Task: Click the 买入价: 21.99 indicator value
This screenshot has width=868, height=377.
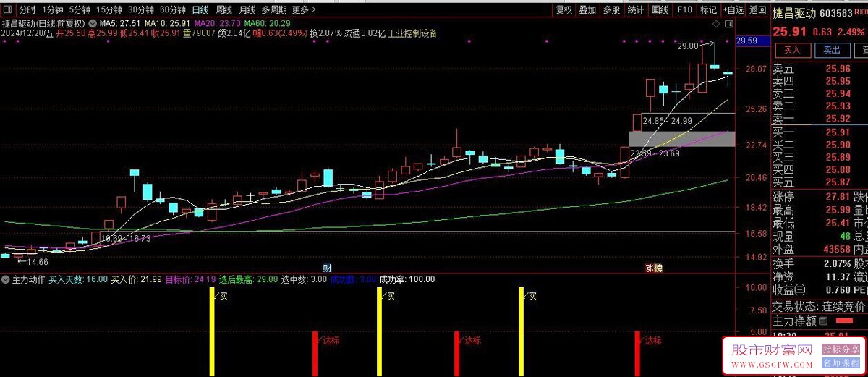Action: click(x=136, y=279)
